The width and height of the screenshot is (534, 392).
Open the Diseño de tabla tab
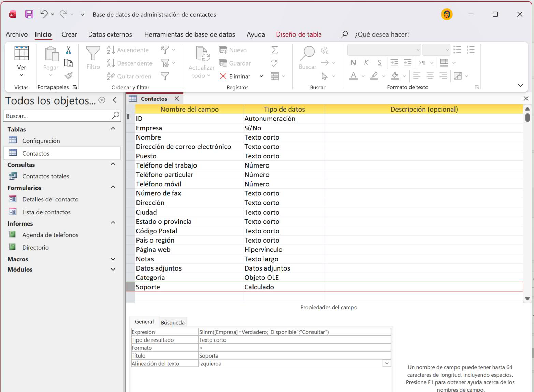299,34
